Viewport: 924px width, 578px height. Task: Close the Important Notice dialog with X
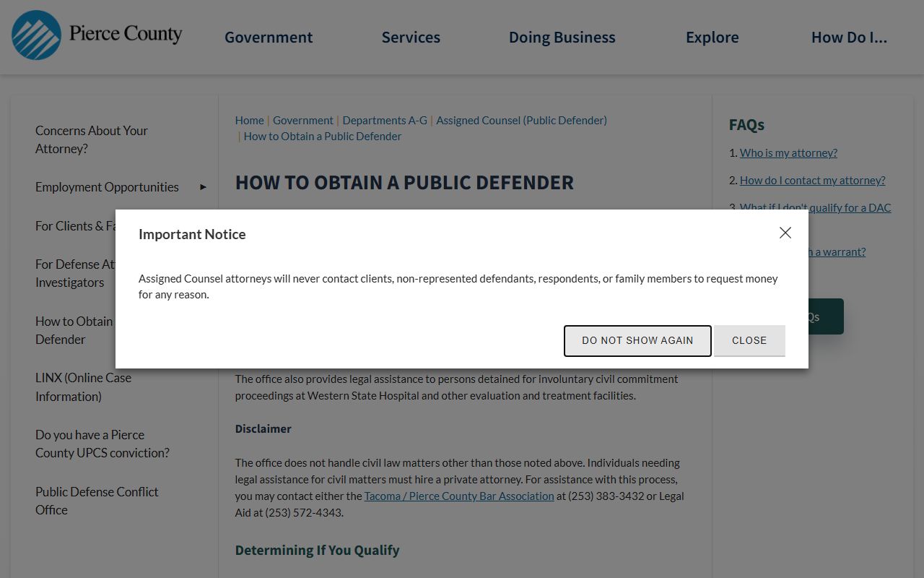[785, 233]
